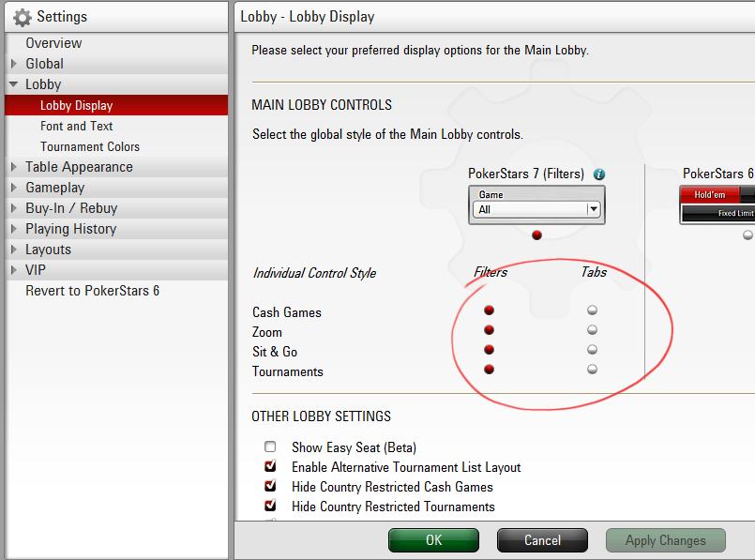Viewport: 755px width, 560px height.
Task: Click the 'MAIN LOBBY CONTROLS' heading text
Action: [322, 105]
